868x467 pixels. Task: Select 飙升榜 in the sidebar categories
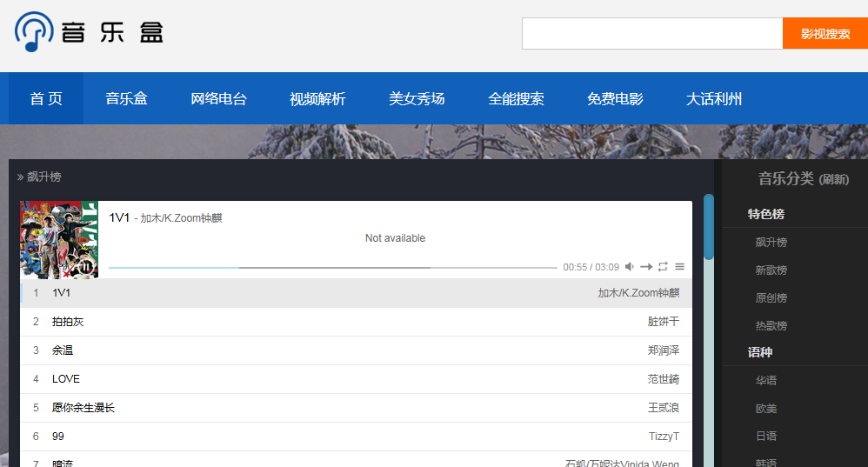pyautogui.click(x=771, y=242)
